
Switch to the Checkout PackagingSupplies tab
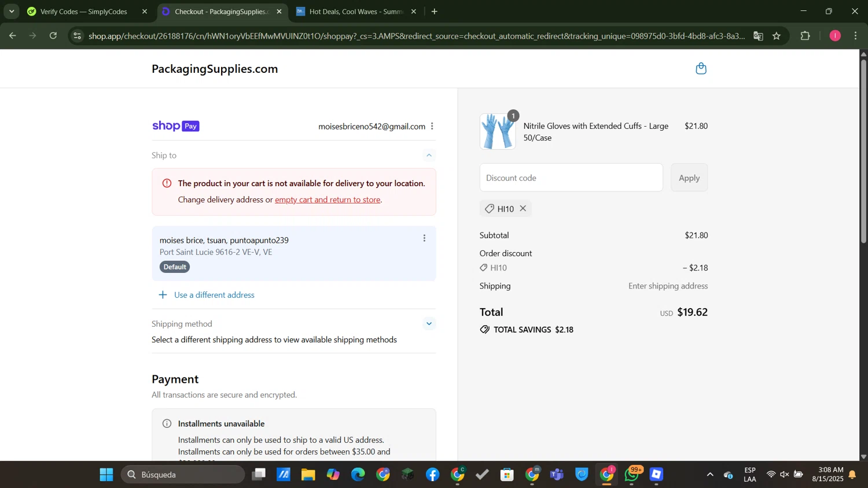(x=222, y=12)
